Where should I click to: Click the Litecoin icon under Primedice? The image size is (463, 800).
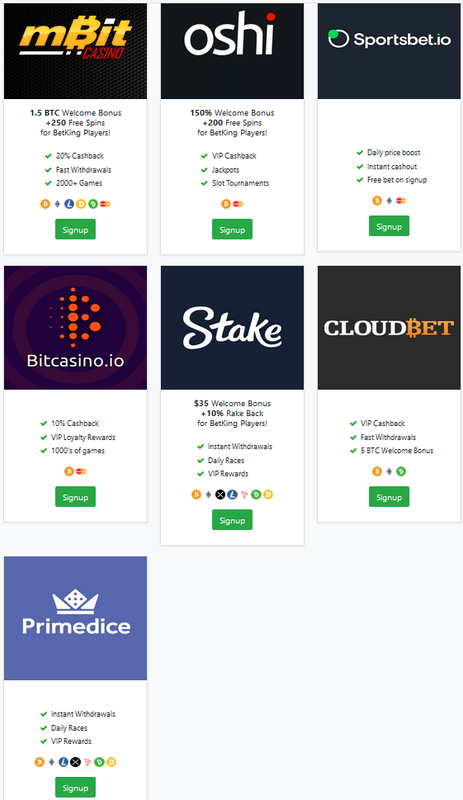click(x=63, y=762)
